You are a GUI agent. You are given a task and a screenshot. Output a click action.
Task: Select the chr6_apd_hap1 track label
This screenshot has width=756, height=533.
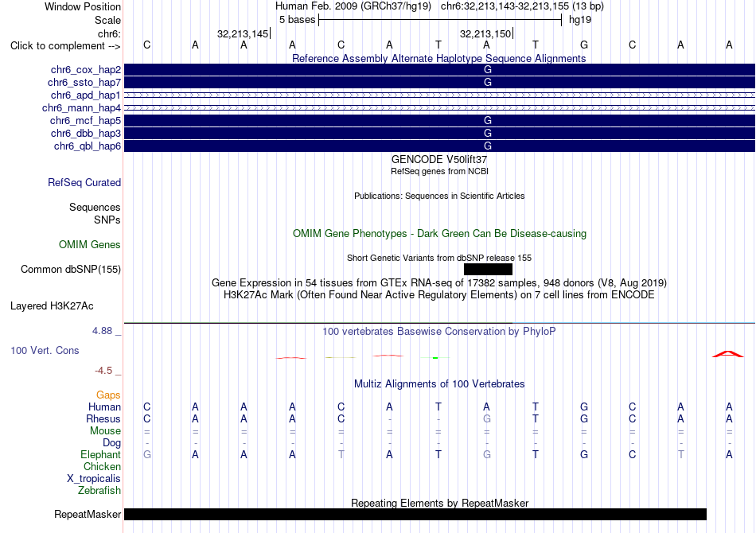[85, 95]
